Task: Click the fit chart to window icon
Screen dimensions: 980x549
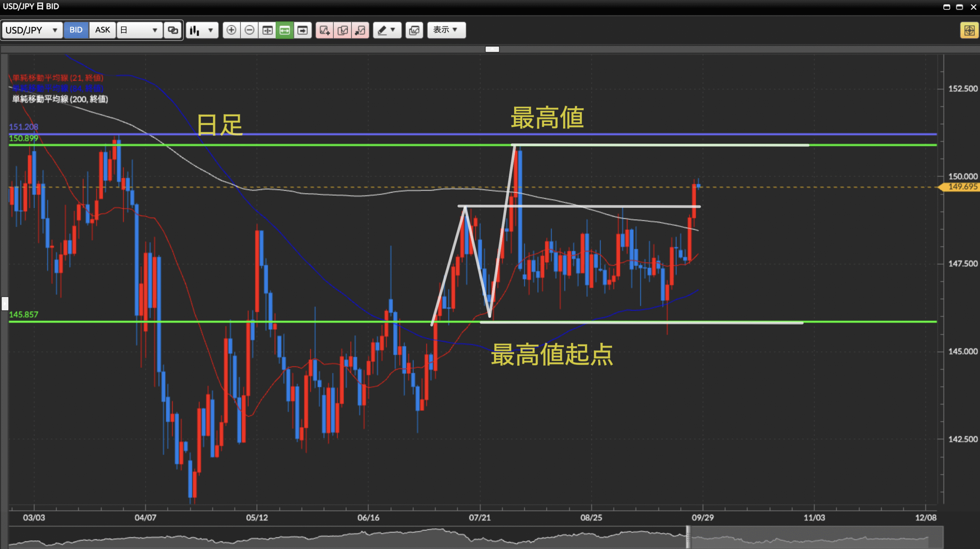Action: tap(267, 30)
